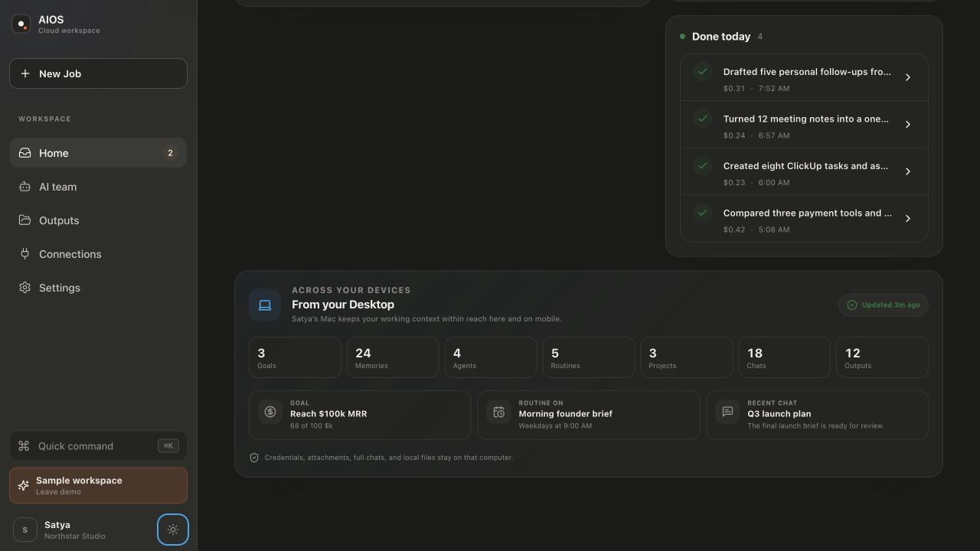This screenshot has height=551, width=980.
Task: Navigate to Connections
Action: pyautogui.click(x=98, y=254)
